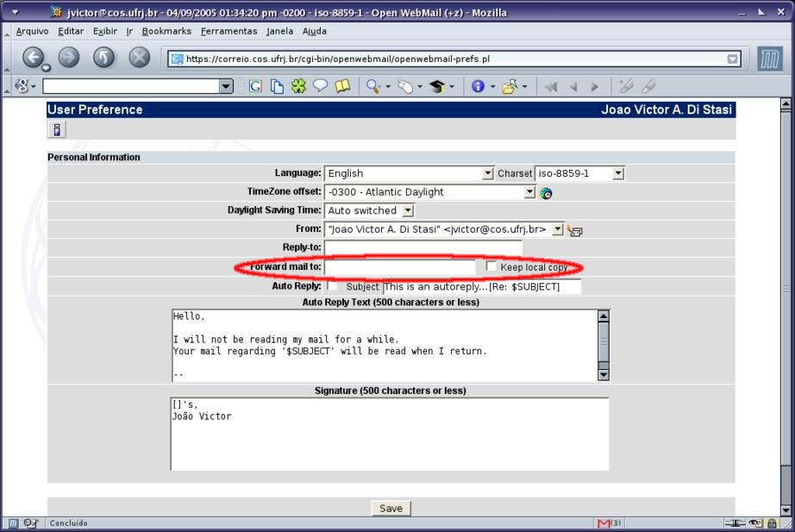
Task: Click the page vertical scrollbar down arrow
Action: [x=786, y=510]
